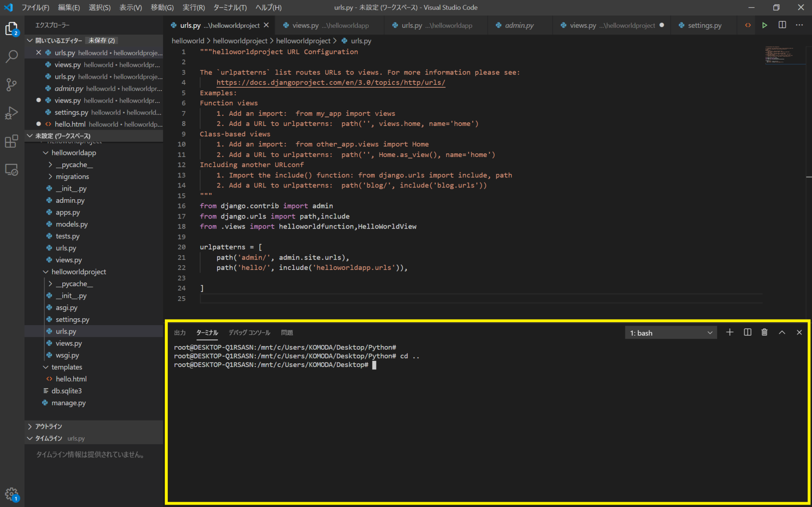Image resolution: width=812 pixels, height=507 pixels.
Task: Open the Manage gear menu at bottom left
Action: (12, 494)
